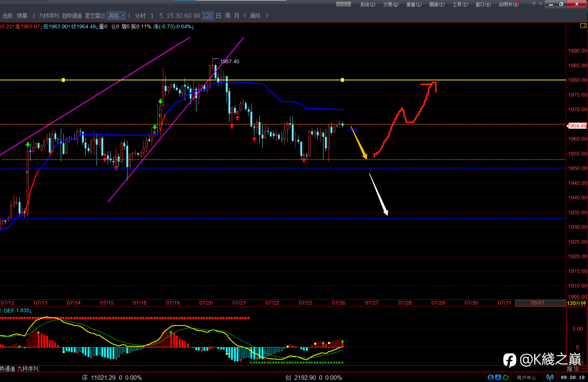Switch to 周 weekly period
Screen dimensions: 588x382
pos(228,16)
